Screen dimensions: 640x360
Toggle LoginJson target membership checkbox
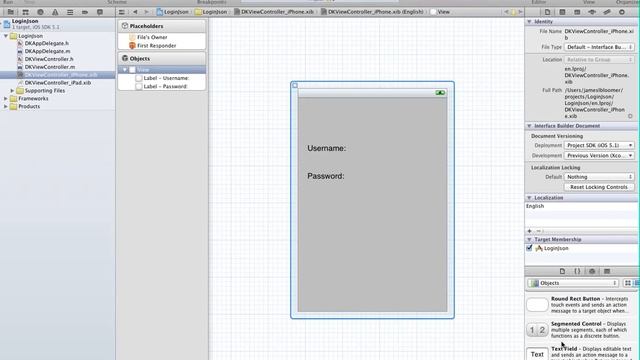tap(529, 248)
